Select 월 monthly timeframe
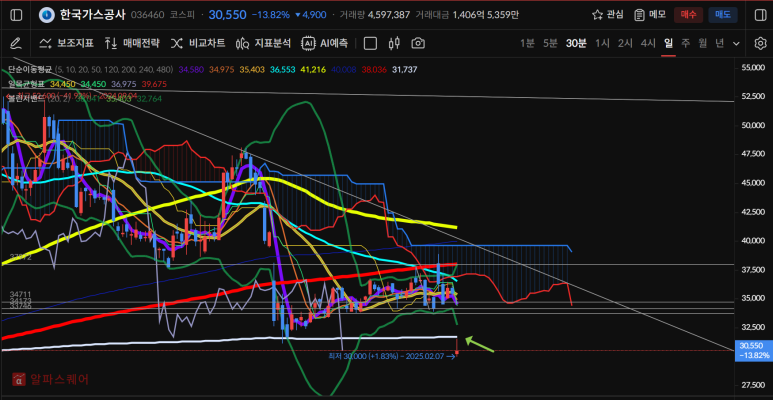773x400 pixels. [703, 43]
